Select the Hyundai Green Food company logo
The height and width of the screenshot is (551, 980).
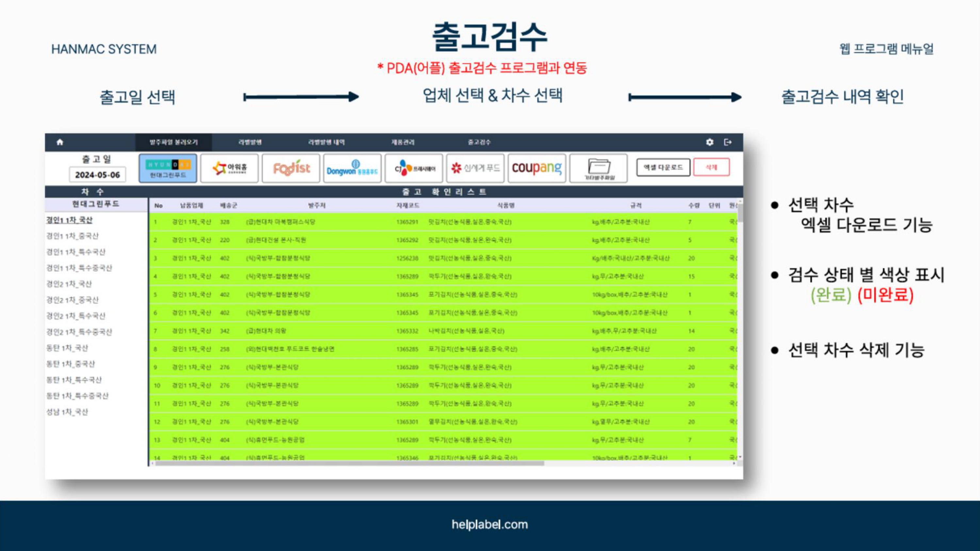pos(168,168)
